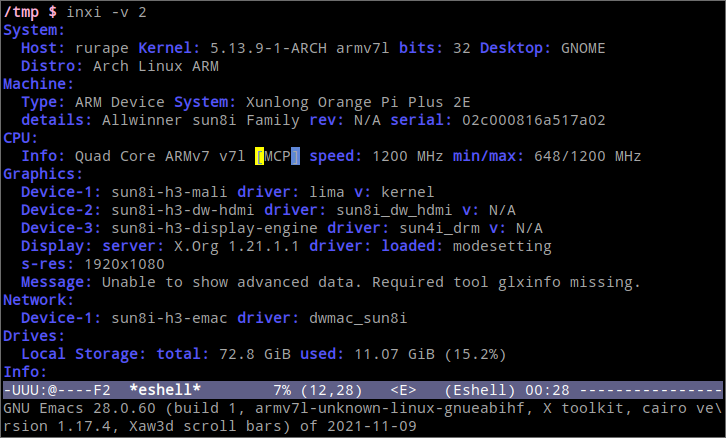Click 'glxinfo' in the message line

[x=529, y=282]
